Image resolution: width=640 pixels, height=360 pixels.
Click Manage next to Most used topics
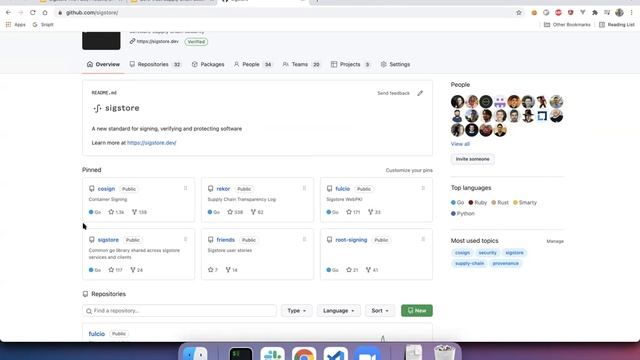pos(555,241)
